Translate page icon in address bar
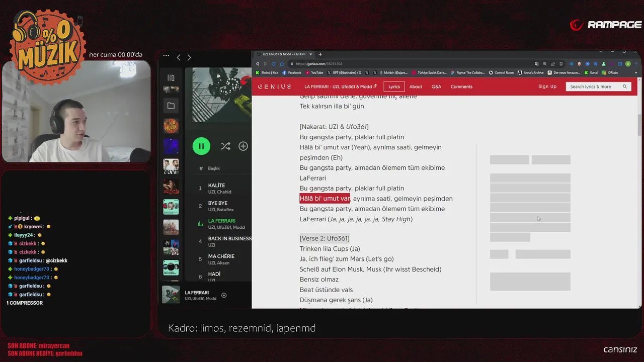The height and width of the screenshot is (362, 644). tap(537, 64)
